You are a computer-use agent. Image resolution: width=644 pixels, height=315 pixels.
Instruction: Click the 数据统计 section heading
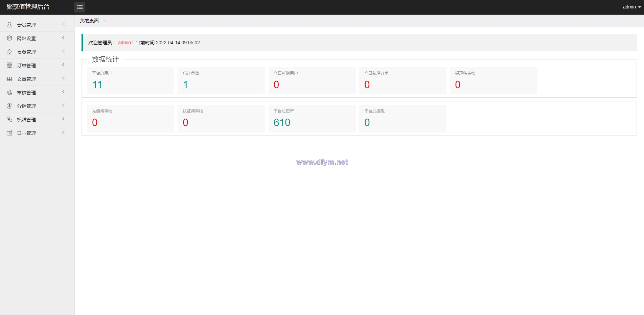click(106, 59)
